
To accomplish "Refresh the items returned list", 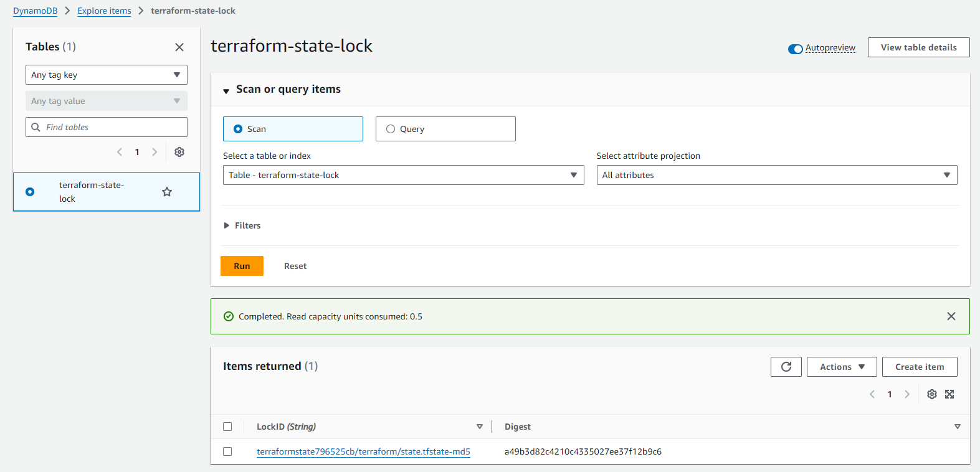I will 786,367.
